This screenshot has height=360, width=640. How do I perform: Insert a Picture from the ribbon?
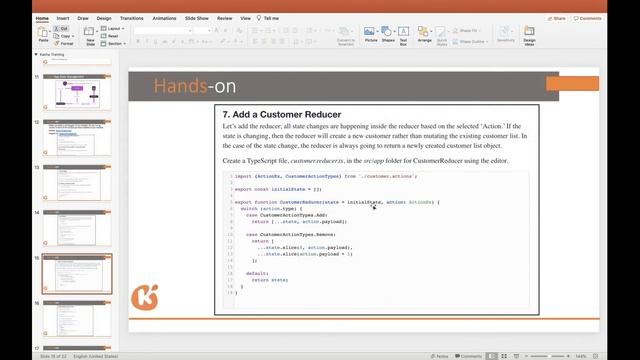click(x=370, y=35)
